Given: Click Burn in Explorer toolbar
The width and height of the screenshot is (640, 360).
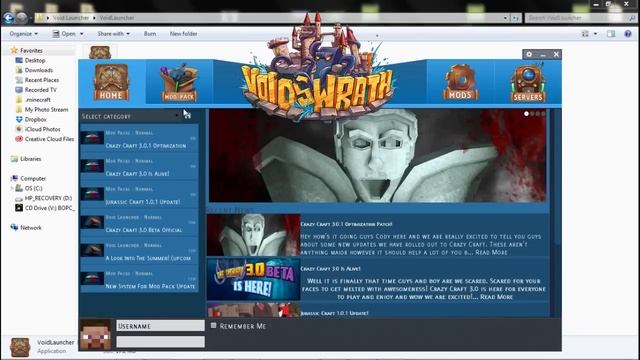Looking at the screenshot, I should [150, 34].
